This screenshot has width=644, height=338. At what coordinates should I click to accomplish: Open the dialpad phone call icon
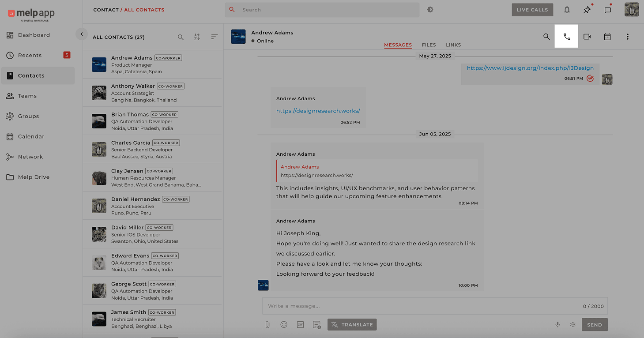click(566, 37)
